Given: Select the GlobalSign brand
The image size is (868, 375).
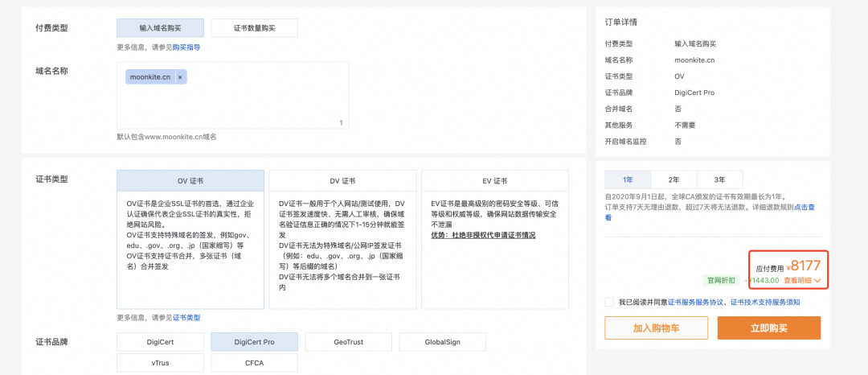Looking at the screenshot, I should click(x=442, y=342).
